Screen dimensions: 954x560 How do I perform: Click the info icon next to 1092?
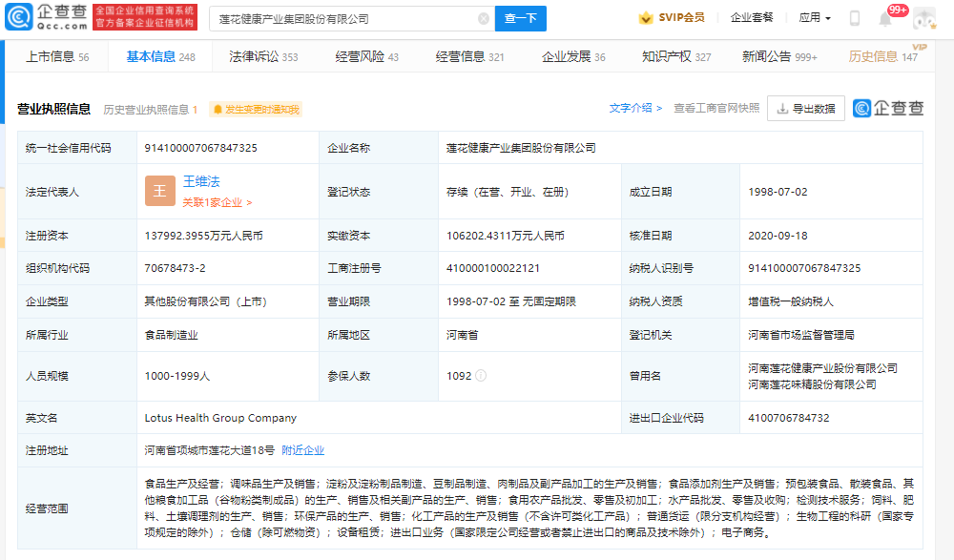point(481,376)
